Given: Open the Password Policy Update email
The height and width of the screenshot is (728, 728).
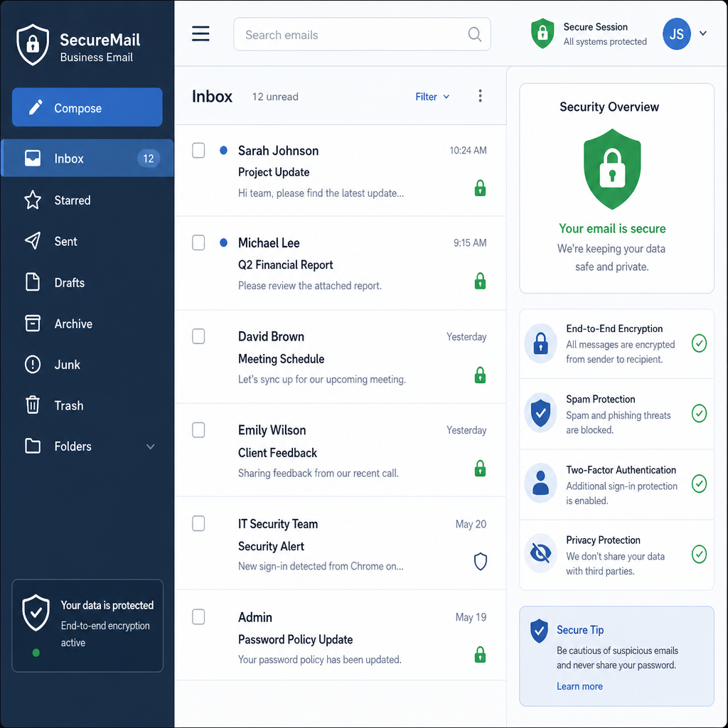Looking at the screenshot, I should click(x=340, y=635).
